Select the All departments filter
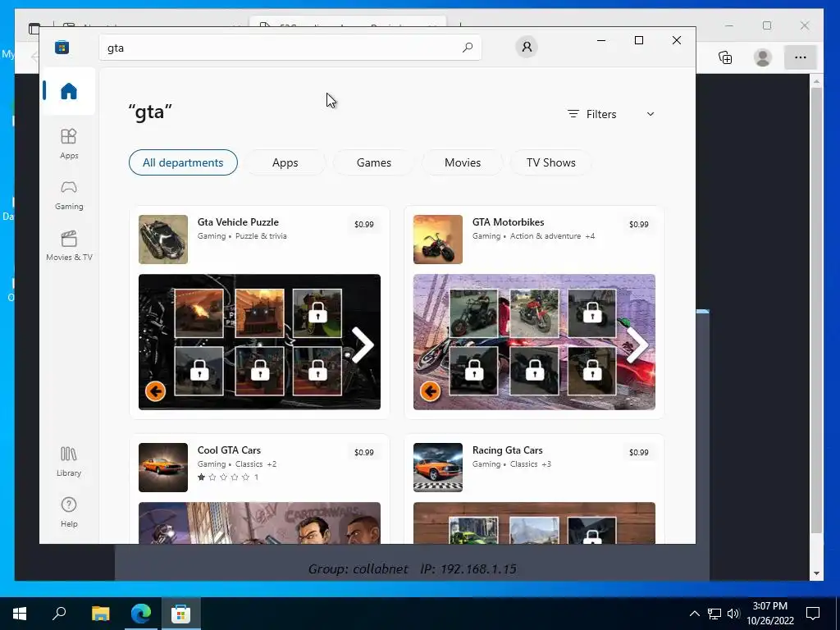 point(183,162)
